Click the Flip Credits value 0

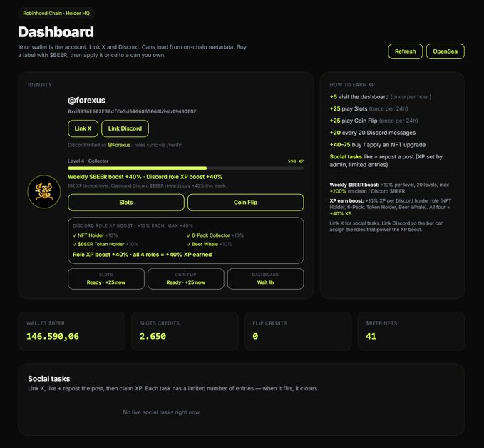click(x=255, y=336)
